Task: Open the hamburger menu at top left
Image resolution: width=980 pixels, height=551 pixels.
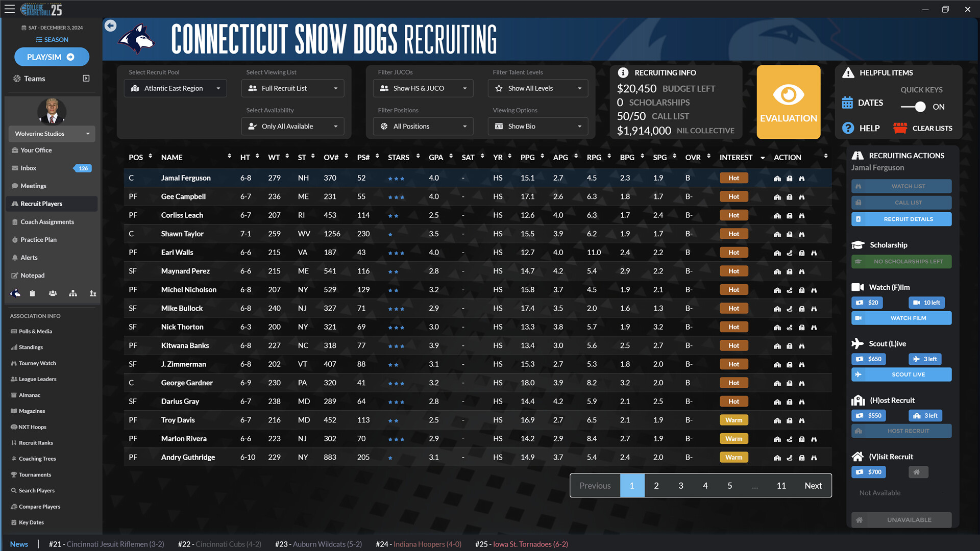Action: point(9,9)
